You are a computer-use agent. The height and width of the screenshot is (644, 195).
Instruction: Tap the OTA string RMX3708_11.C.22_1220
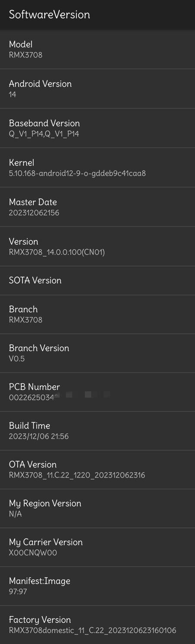pos(77,475)
